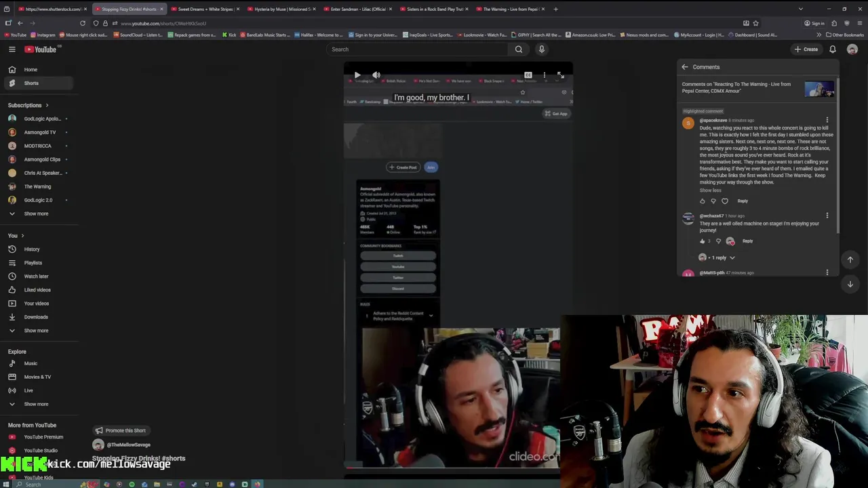This screenshot has width=868, height=488.
Task: Reply to the @wchaza67 comment
Action: [x=747, y=241]
